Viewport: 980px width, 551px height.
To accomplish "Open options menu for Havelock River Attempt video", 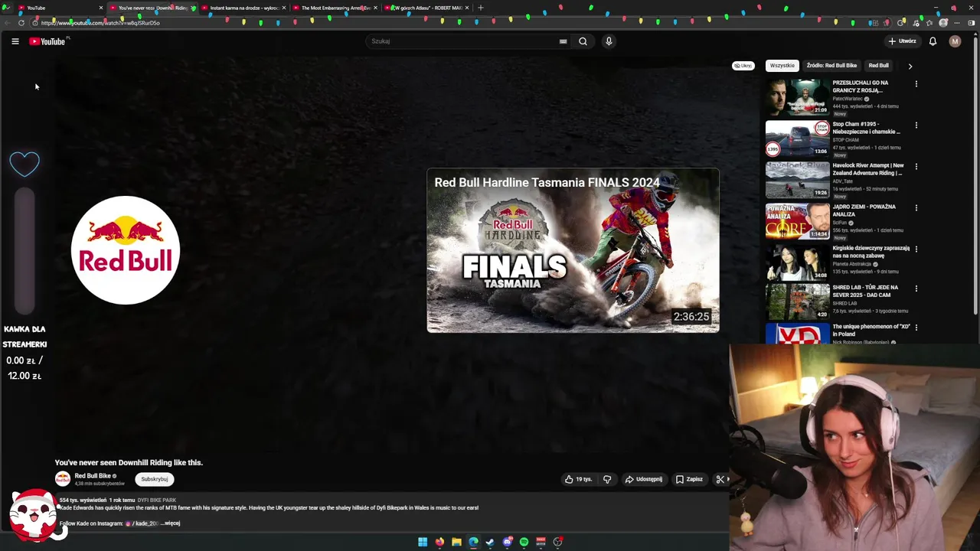I will click(916, 166).
